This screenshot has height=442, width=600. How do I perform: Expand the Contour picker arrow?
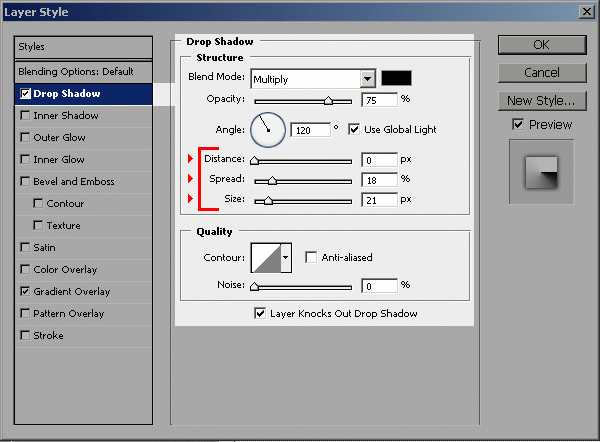point(286,258)
